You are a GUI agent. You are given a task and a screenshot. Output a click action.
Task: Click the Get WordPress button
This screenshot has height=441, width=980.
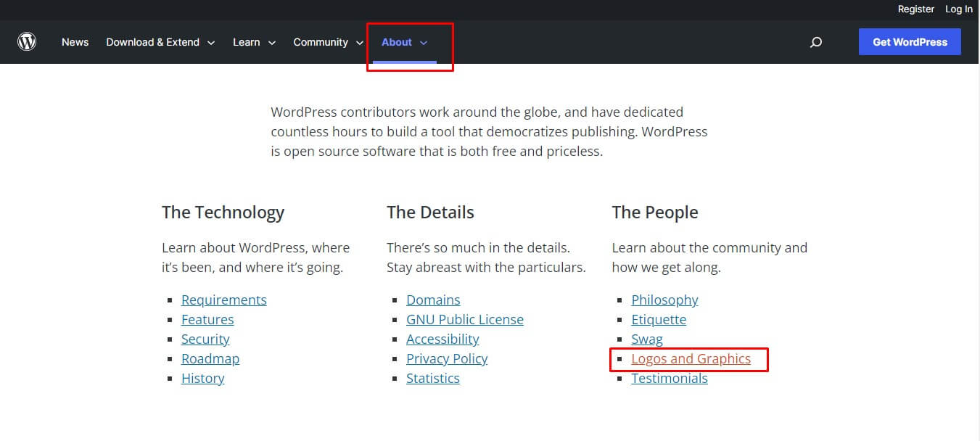(910, 42)
